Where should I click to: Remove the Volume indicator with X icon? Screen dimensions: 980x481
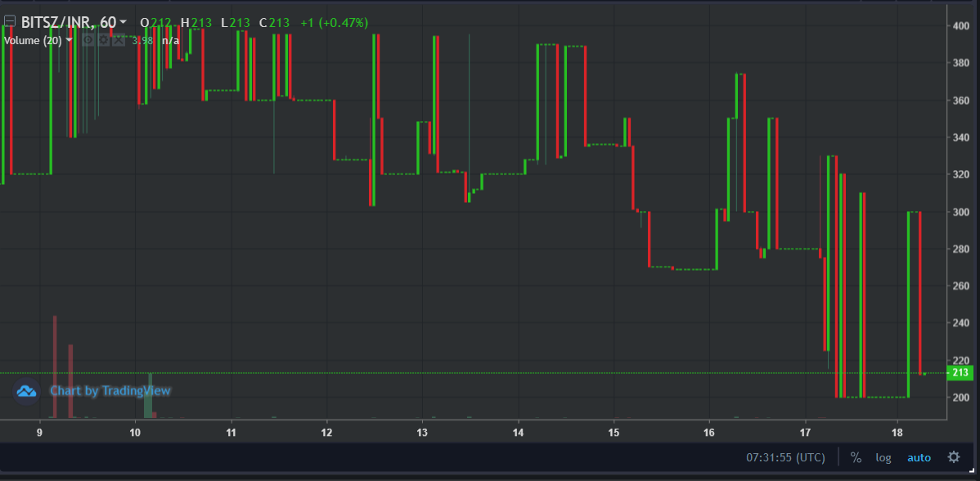coord(118,40)
